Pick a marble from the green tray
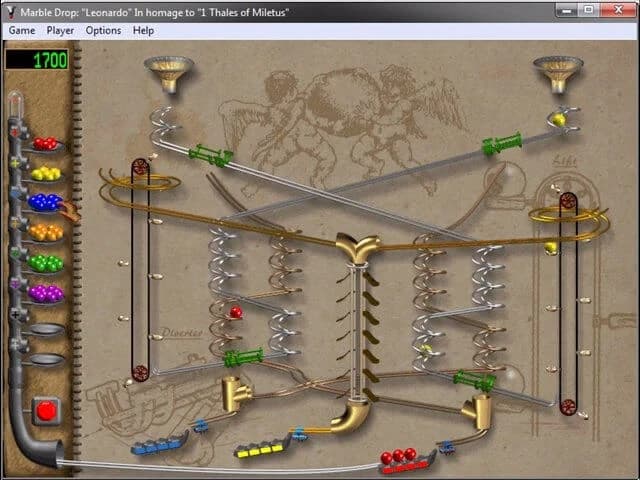Screen dimensions: 640x480 click(x=45, y=263)
